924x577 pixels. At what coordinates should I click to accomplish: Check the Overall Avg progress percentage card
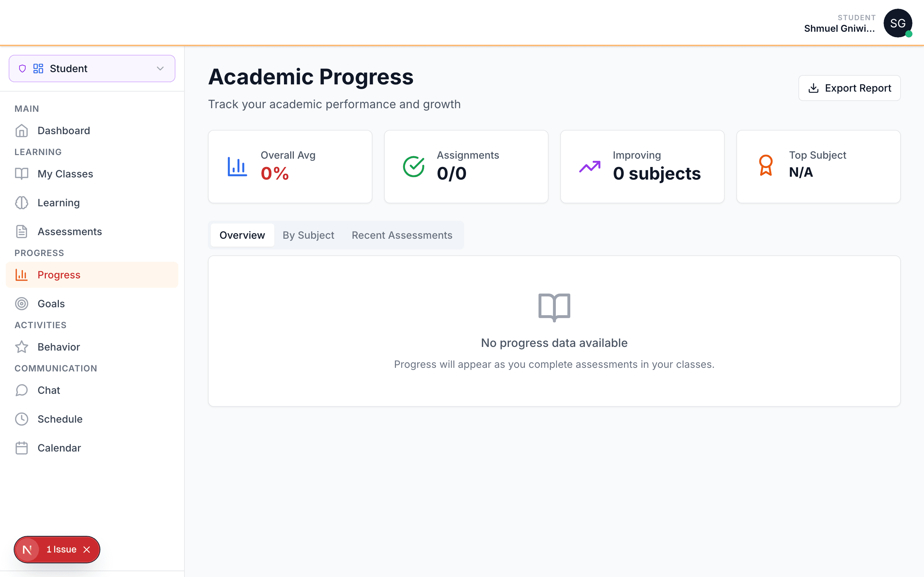pos(290,166)
